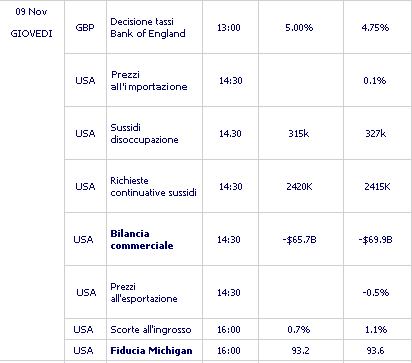Image resolution: width=412 pixels, height=363 pixels.
Task: Select the Bilancia commerciale event name
Action: pos(142,239)
